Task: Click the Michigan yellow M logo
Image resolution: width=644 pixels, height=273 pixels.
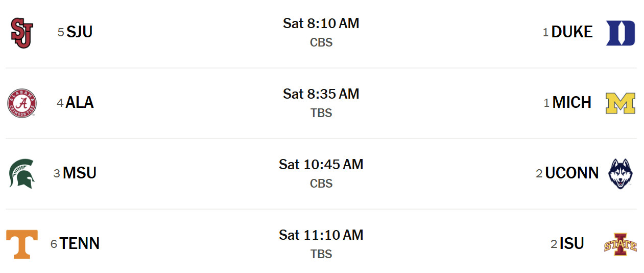Action: 620,103
